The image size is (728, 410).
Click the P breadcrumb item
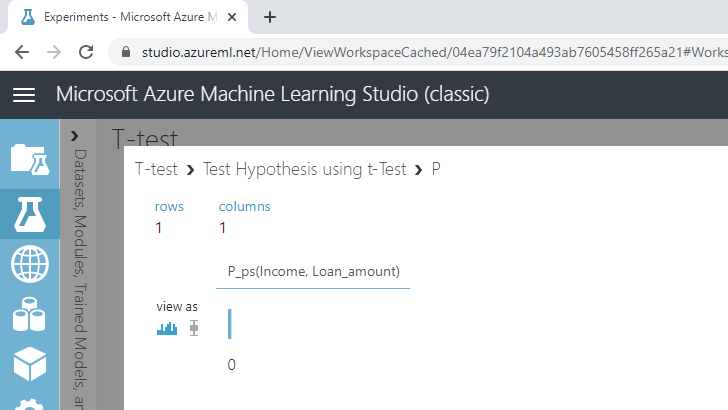click(x=436, y=169)
